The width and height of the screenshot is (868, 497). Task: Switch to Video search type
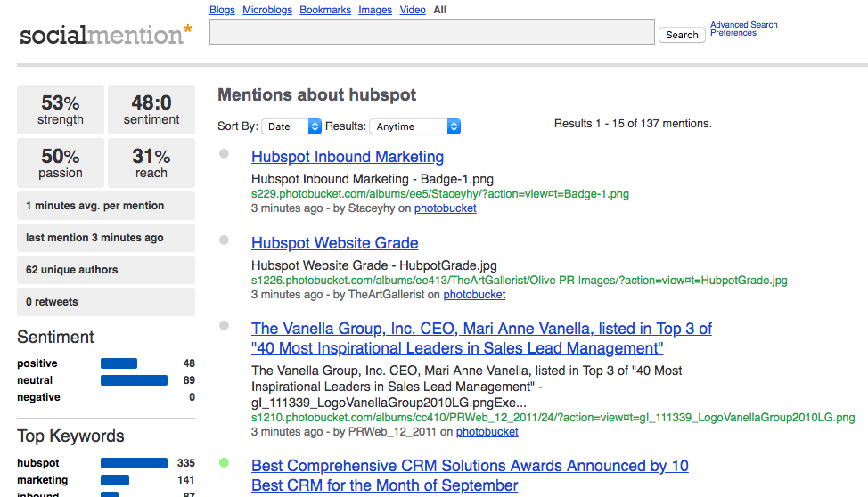coord(413,10)
